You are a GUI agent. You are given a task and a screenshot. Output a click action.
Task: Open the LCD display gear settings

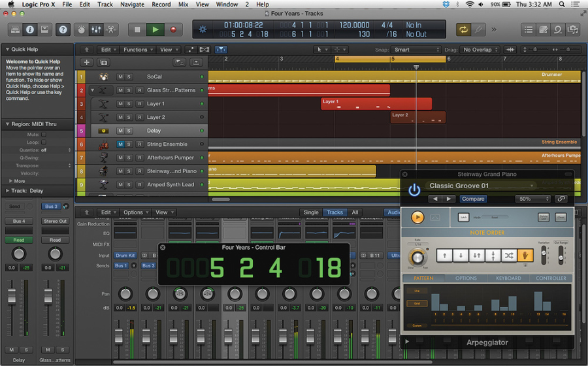tap(203, 29)
